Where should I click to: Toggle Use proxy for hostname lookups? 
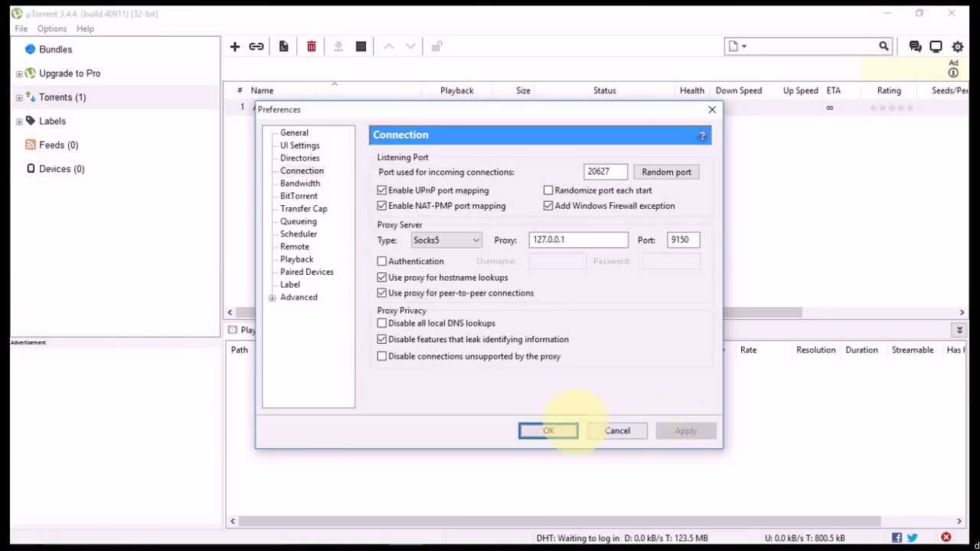point(382,278)
